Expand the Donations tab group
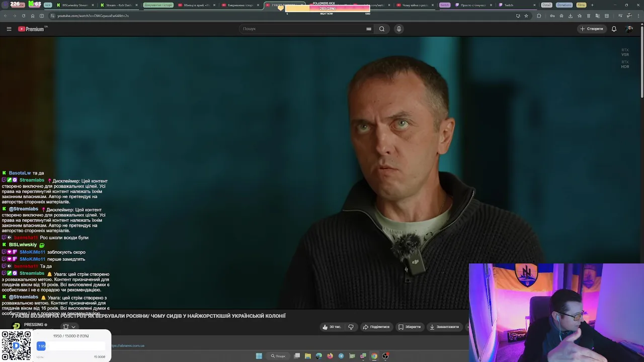 pyautogui.click(x=564, y=5)
